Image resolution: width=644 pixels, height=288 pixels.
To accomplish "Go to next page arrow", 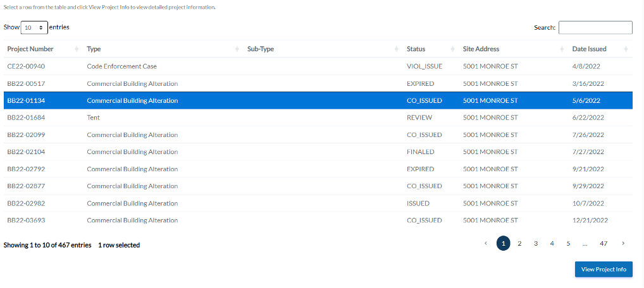I will point(623,244).
